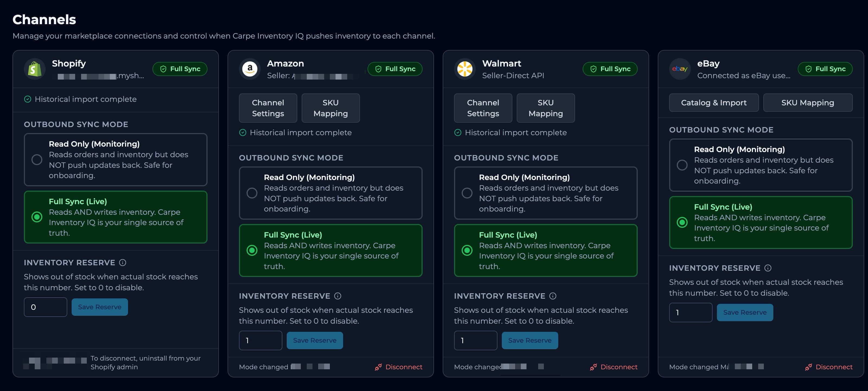Click the eBay logo icon
Screen dimensions: 868x391
680,69
